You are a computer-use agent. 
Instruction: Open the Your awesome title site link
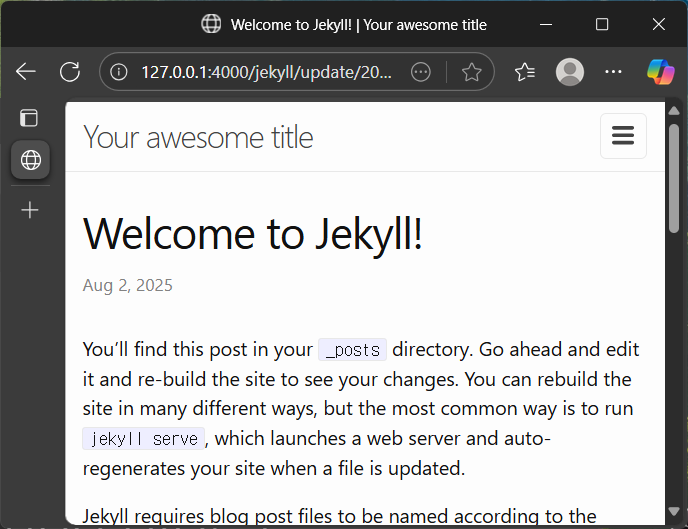coord(198,137)
